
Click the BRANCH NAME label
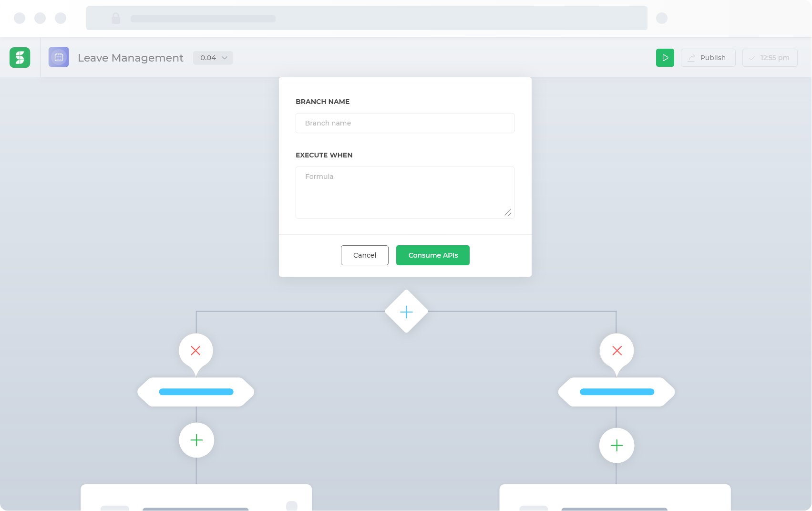click(x=323, y=102)
